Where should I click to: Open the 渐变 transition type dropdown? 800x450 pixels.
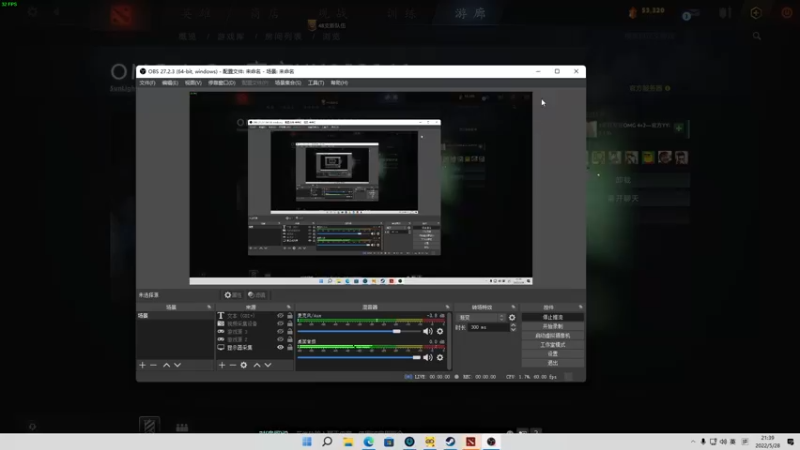(481, 317)
